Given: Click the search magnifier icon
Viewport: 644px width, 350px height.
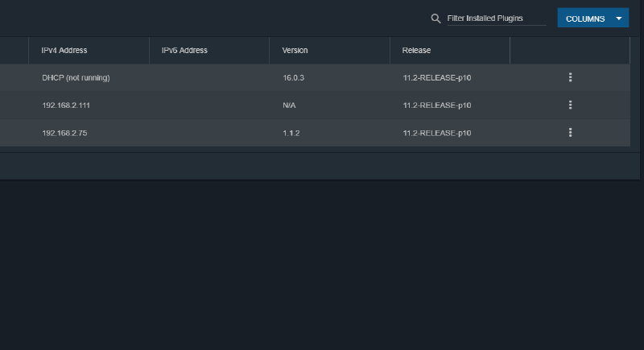Looking at the screenshot, I should pyautogui.click(x=436, y=19).
